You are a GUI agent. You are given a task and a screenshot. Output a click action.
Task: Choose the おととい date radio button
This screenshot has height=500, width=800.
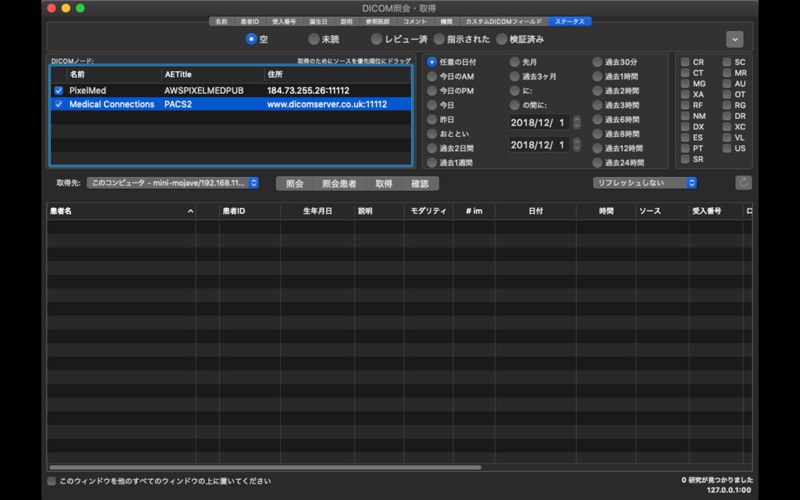click(432, 134)
